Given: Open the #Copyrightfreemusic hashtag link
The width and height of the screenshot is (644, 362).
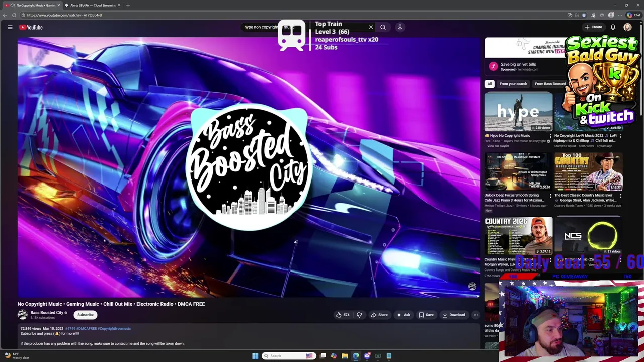Looking at the screenshot, I should click(114, 328).
